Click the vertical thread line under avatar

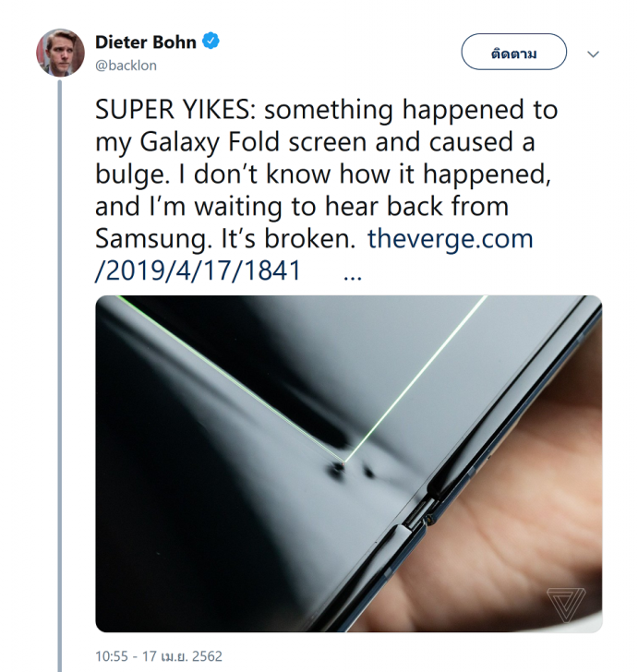click(x=60, y=369)
